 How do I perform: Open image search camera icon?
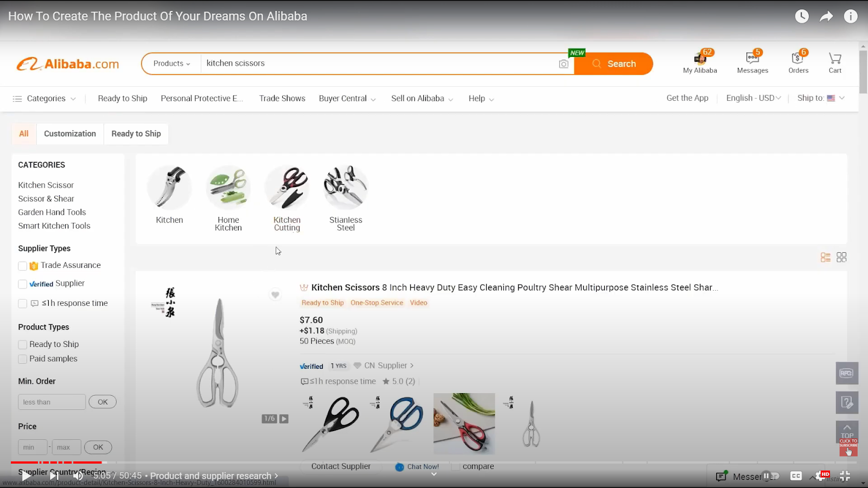click(x=564, y=64)
